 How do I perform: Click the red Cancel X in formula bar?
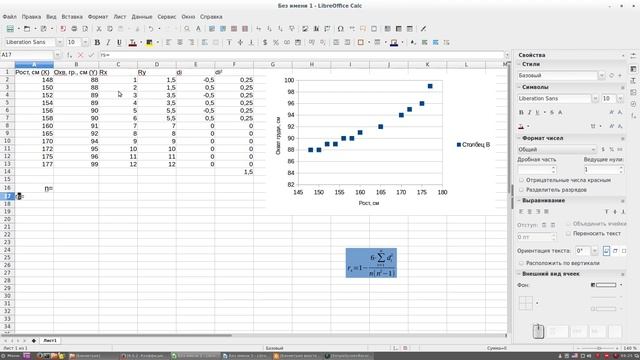coord(80,55)
